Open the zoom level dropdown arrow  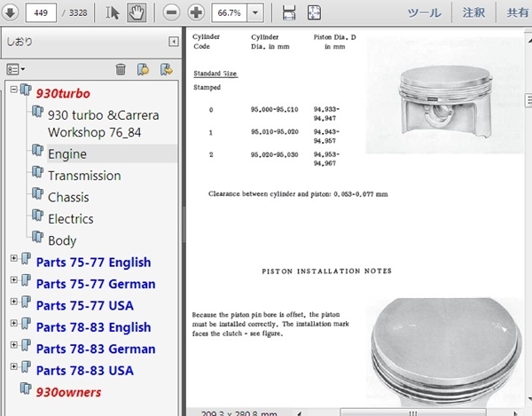point(255,13)
